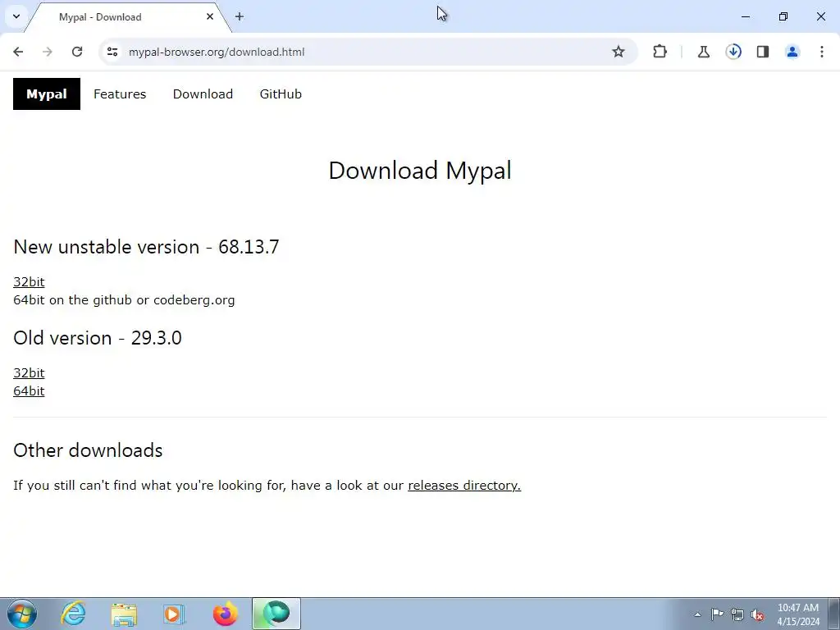Open the GitHub nav item
Viewport: 840px width, 630px height.
click(x=281, y=94)
